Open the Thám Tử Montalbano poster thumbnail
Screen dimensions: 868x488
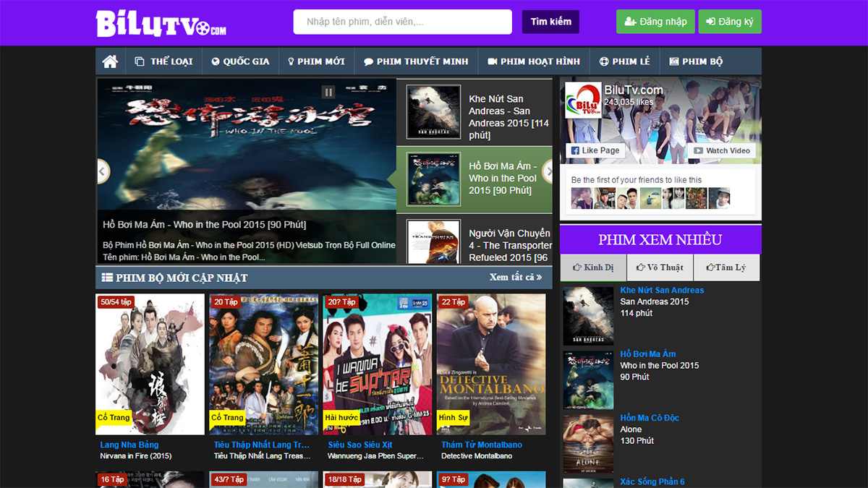tap(492, 365)
